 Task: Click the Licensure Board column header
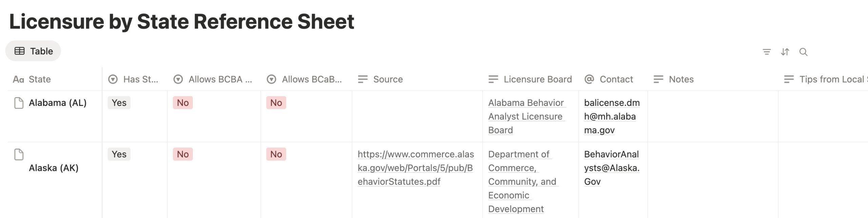point(537,79)
